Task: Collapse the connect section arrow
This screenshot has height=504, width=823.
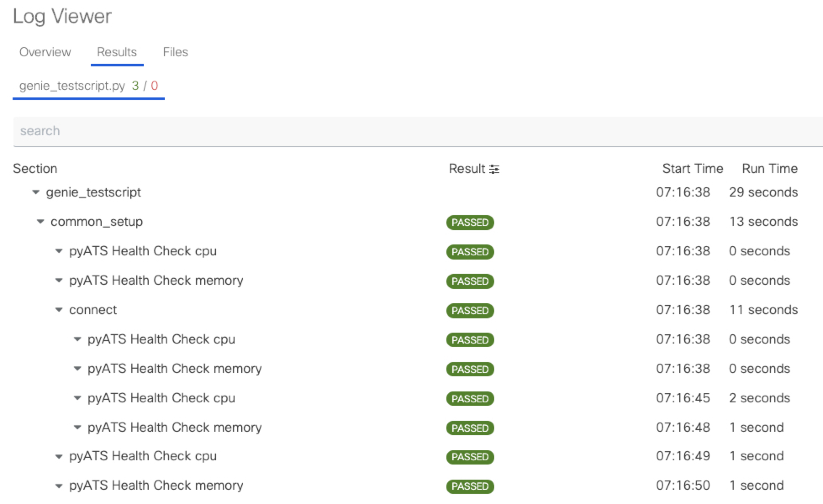Action: pos(59,310)
